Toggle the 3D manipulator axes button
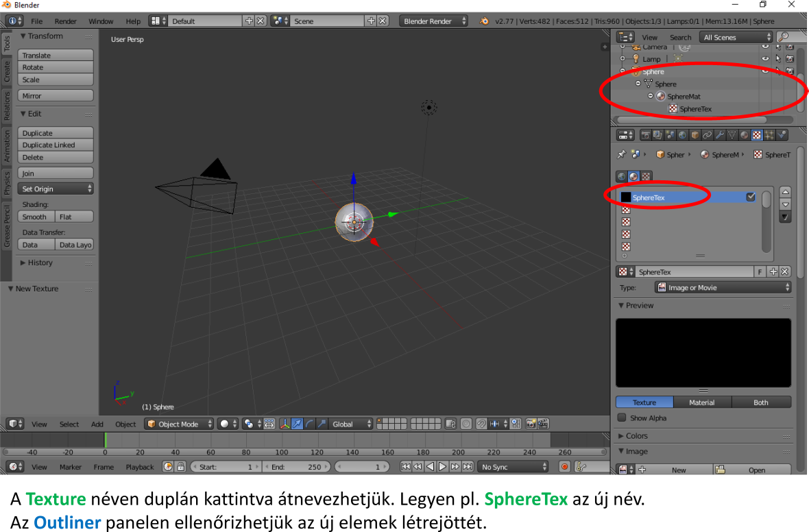This screenshot has height=532, width=809. point(285,424)
